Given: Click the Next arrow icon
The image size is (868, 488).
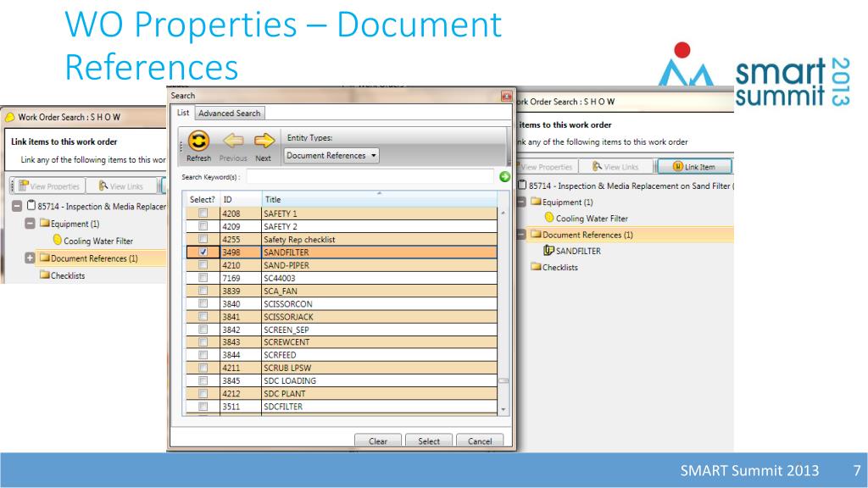Looking at the screenshot, I should (264, 141).
